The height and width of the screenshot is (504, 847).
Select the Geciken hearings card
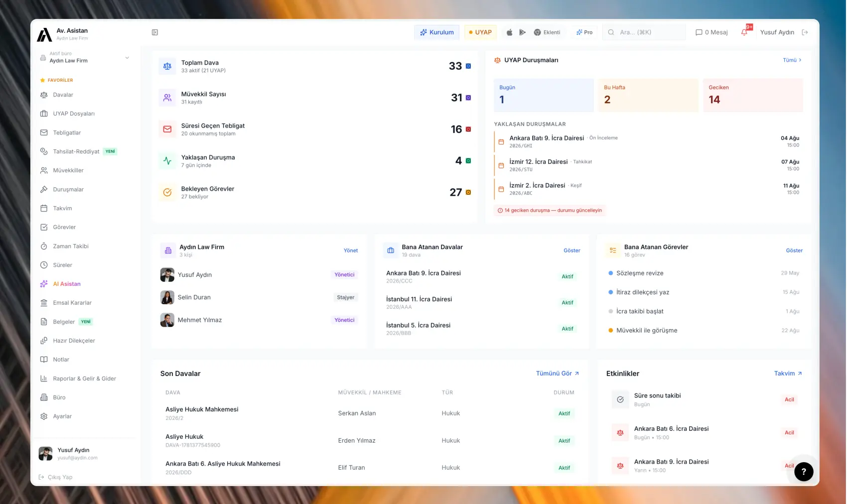click(753, 95)
